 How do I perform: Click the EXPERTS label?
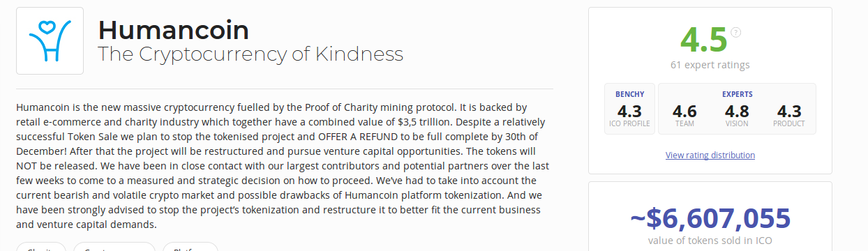737,94
